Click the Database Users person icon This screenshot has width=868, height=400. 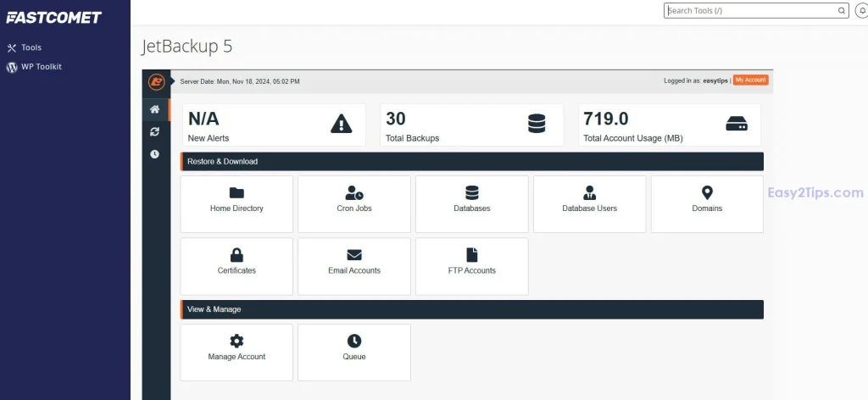(x=590, y=192)
